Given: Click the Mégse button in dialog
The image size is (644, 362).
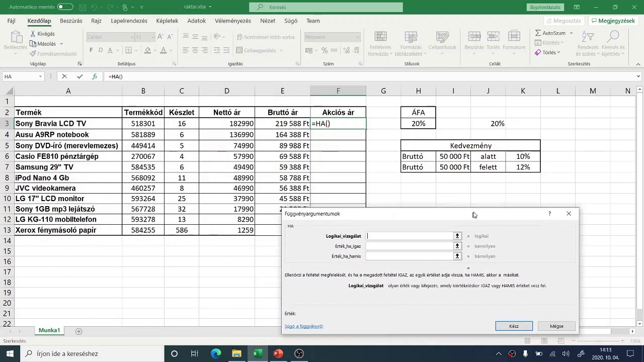Looking at the screenshot, I should [x=556, y=326].
